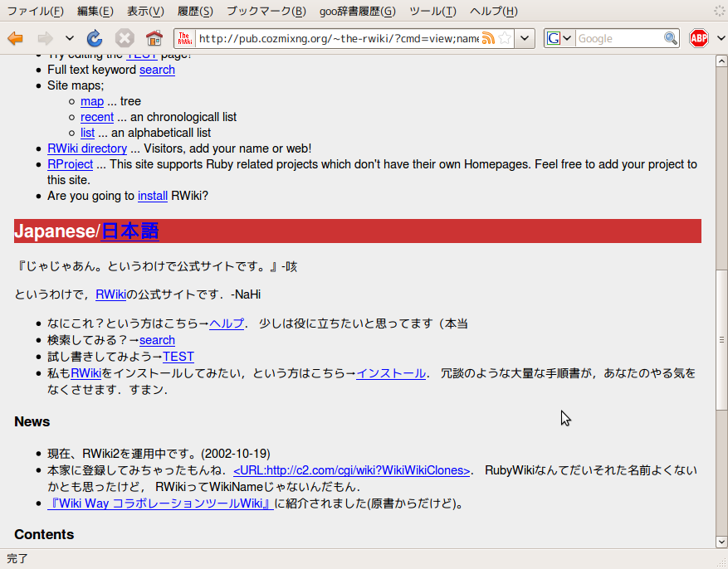This screenshot has height=569, width=728.
Task: Open the Google search engine selector dropdown
Action: 559,38
